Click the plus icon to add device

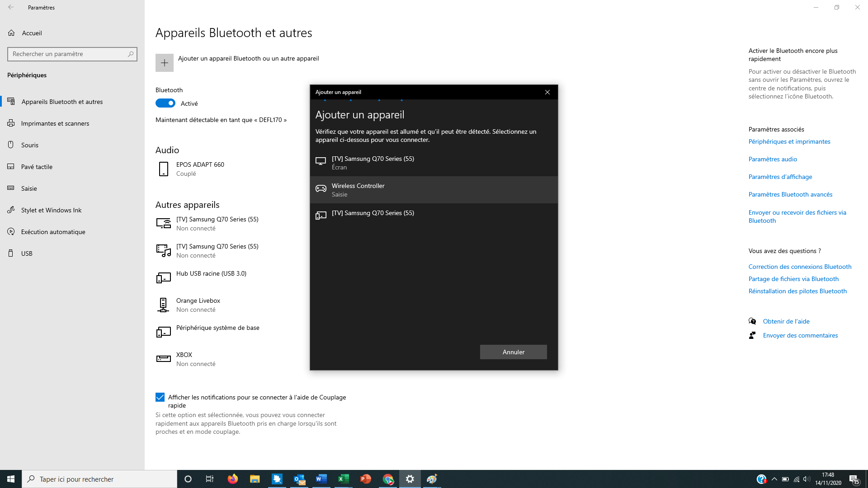click(165, 63)
